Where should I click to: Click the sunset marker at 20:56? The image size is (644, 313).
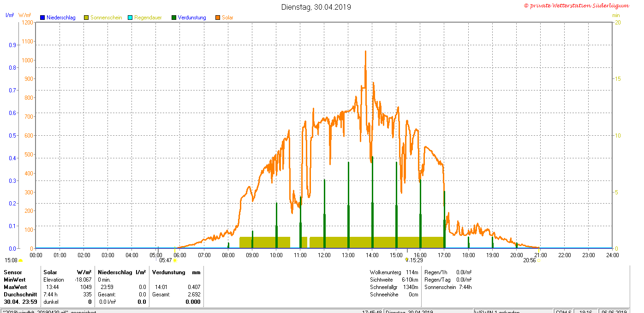(539, 260)
